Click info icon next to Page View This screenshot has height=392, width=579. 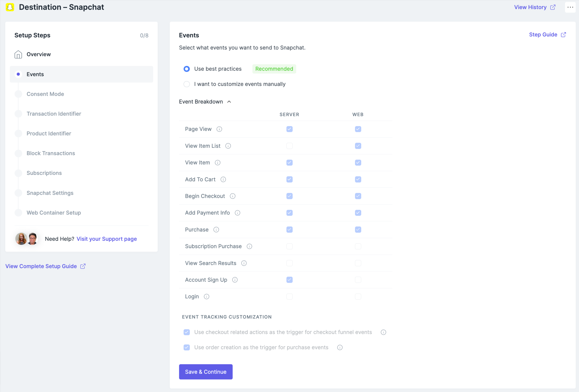click(219, 129)
